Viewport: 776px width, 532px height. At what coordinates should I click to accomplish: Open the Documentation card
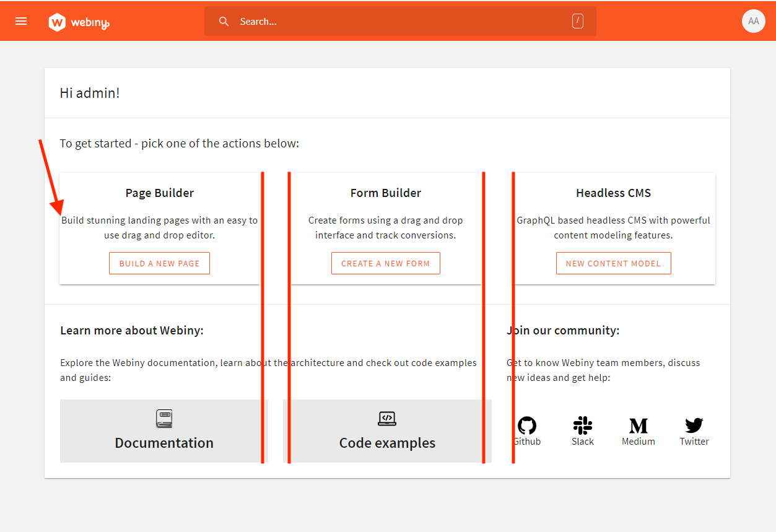point(164,431)
